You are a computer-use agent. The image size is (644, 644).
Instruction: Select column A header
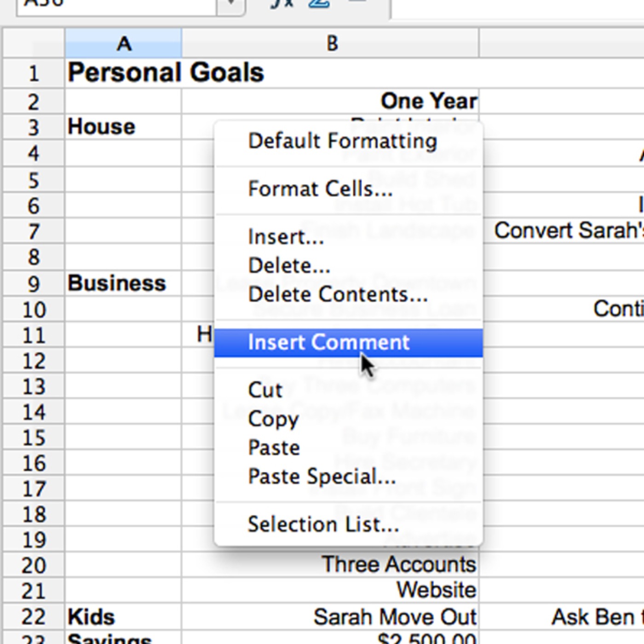pos(123,44)
